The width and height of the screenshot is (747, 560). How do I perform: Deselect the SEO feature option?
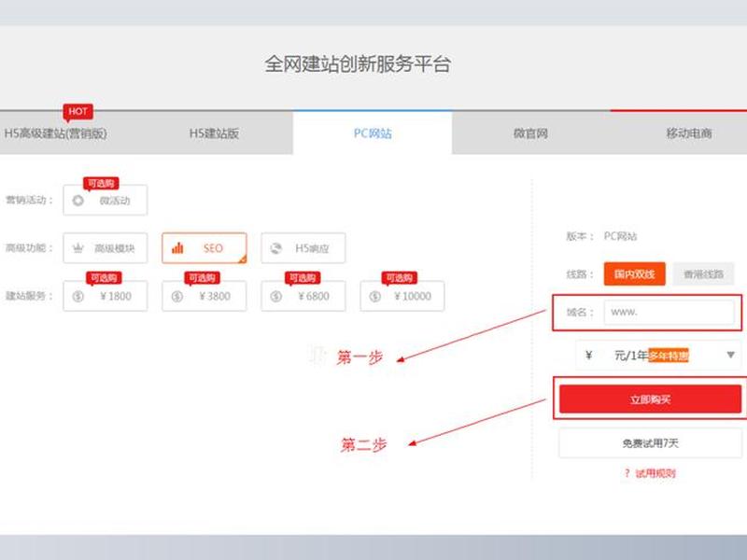pyautogui.click(x=204, y=248)
